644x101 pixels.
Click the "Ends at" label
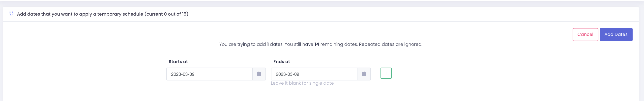pos(282,62)
